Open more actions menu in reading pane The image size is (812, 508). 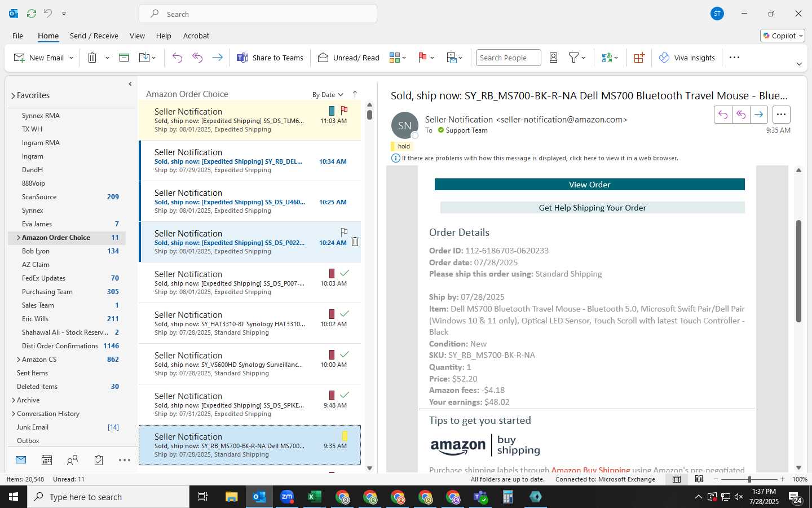point(781,115)
